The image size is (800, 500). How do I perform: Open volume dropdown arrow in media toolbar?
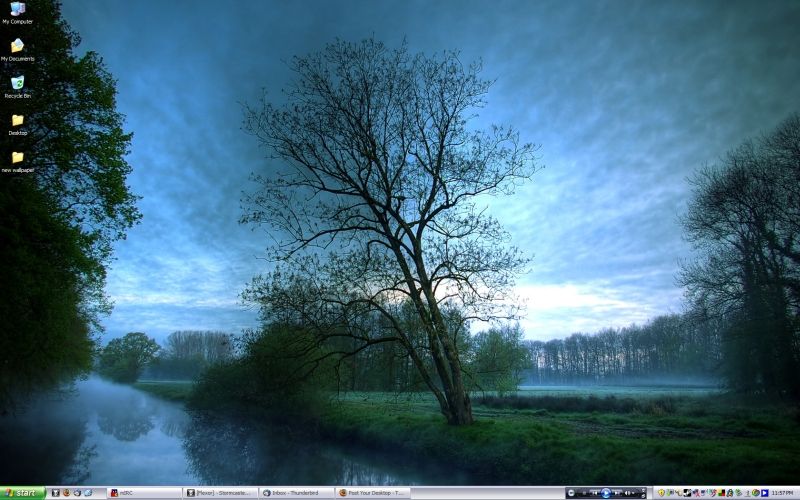tap(633, 493)
